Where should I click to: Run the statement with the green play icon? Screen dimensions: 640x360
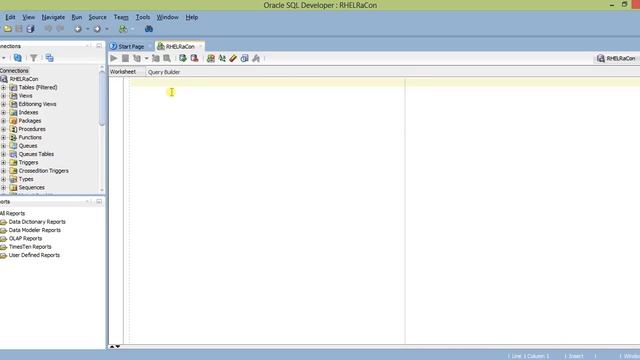tap(114, 58)
